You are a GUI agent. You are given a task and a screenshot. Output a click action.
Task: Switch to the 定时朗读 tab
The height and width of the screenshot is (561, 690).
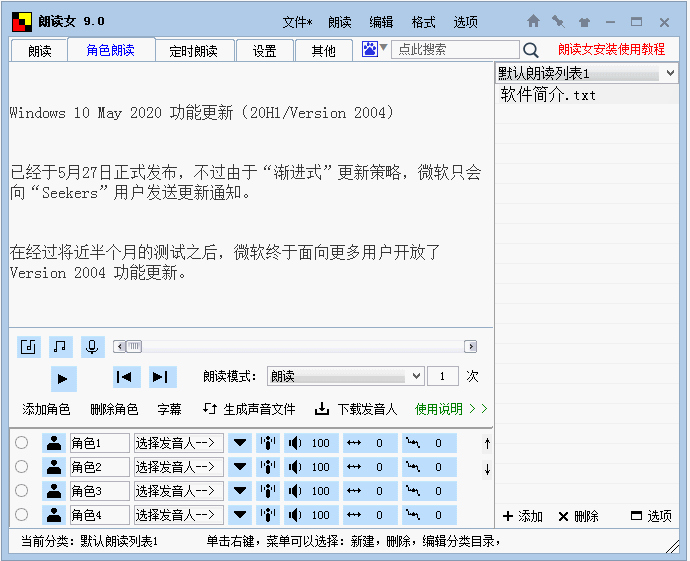coord(194,51)
